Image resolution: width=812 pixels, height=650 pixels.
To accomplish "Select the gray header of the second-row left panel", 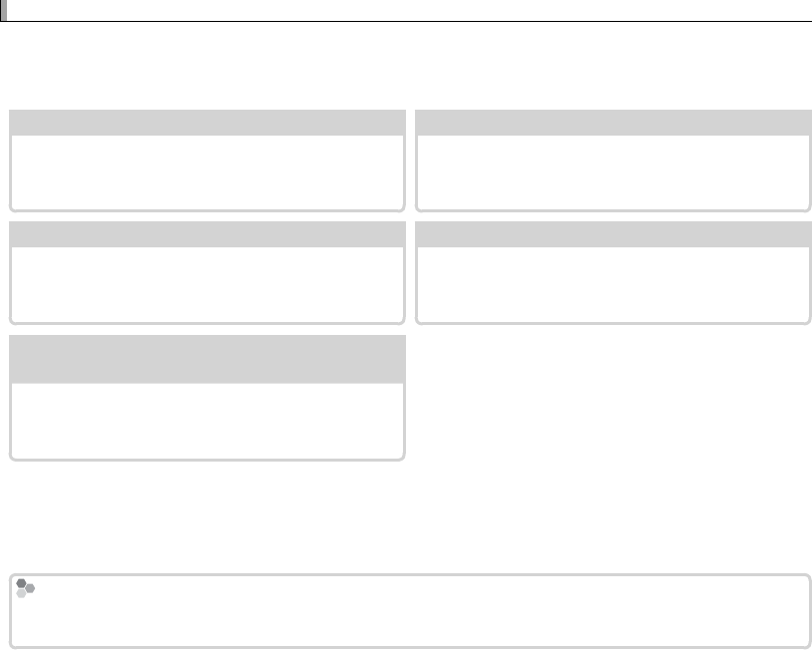I will [x=207, y=234].
